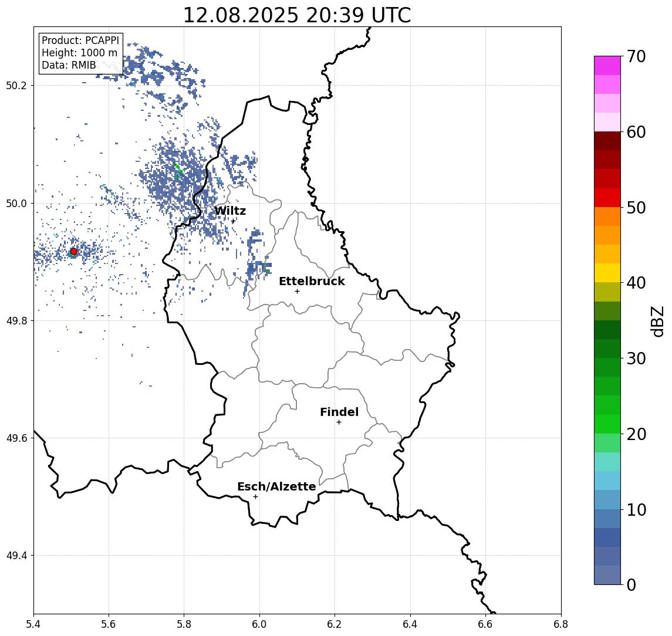
Task: Click the colorbar tick label 30
Action: tap(636, 358)
